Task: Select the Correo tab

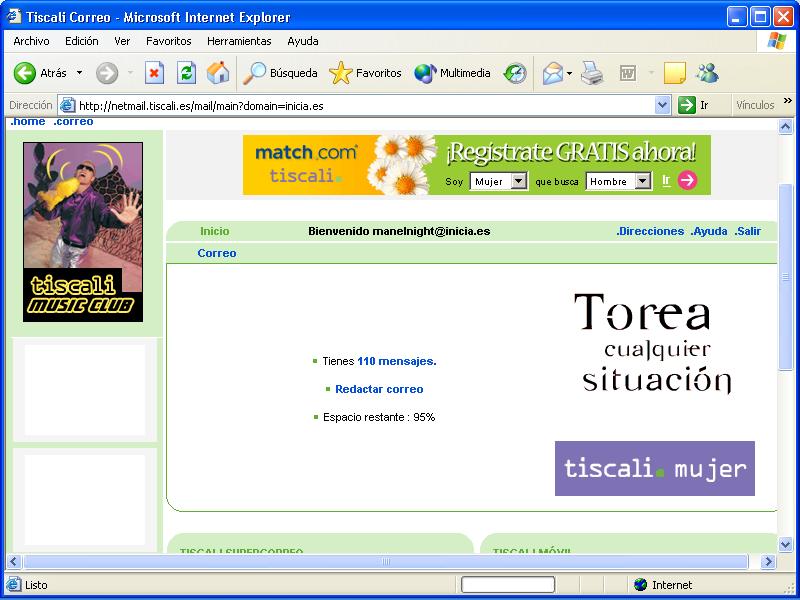Action: 217,253
